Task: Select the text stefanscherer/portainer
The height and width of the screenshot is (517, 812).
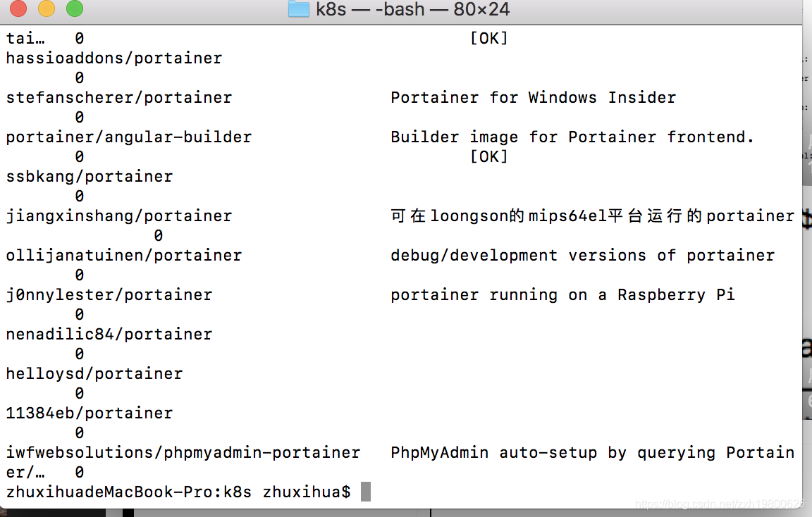Action: 119,97
